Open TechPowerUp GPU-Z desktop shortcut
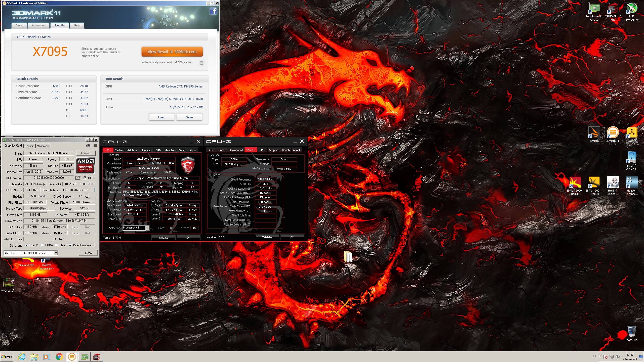This screenshot has height=362, width=644. tap(594, 12)
